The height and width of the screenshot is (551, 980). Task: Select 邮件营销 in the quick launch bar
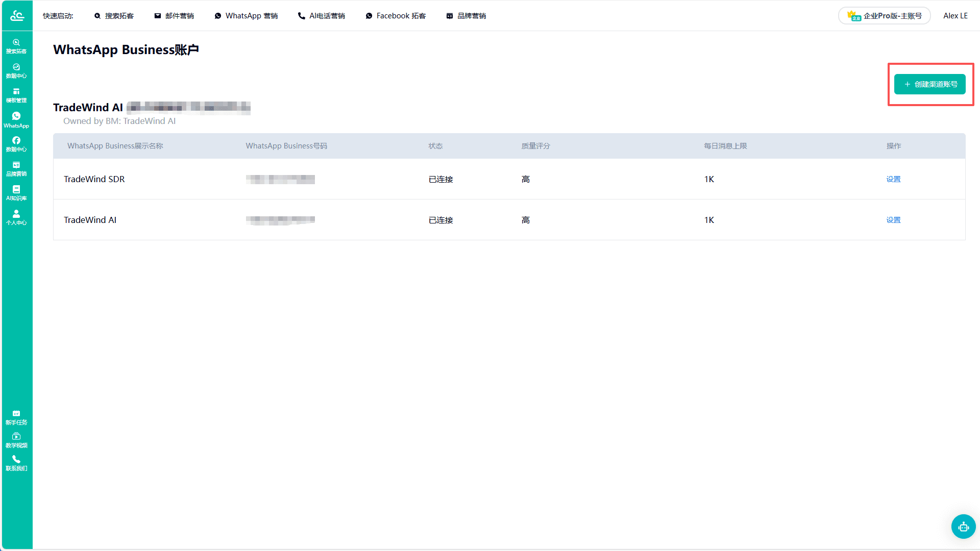pyautogui.click(x=174, y=16)
